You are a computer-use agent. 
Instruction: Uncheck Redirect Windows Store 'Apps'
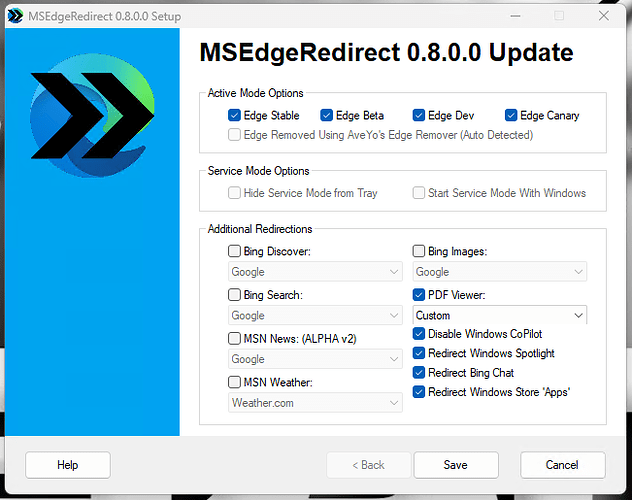(419, 392)
